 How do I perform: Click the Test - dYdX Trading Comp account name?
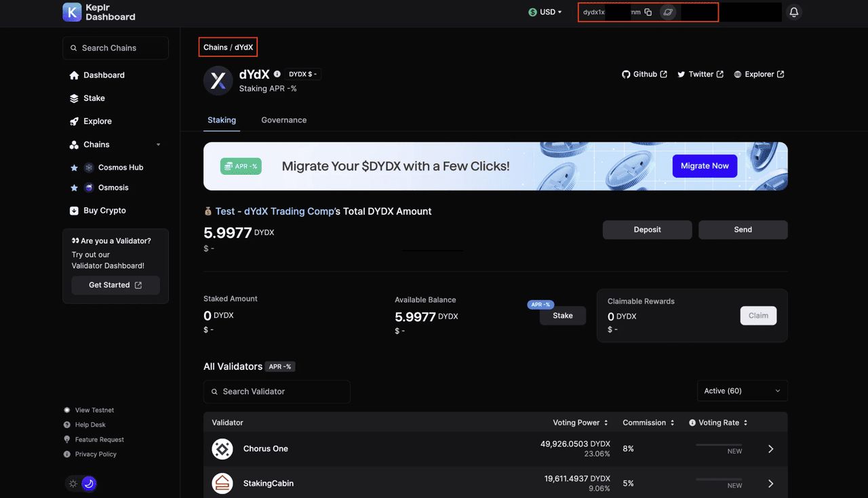pos(275,211)
